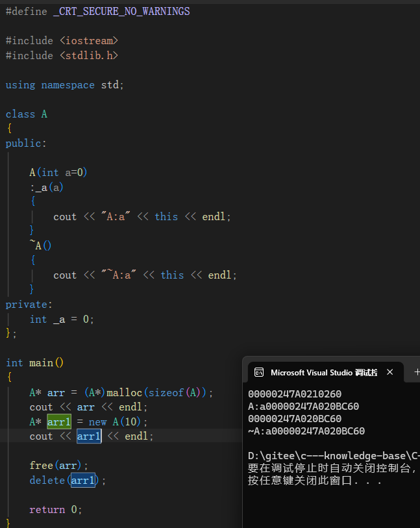Screen dimensions: 420x528
Task: Click the D:\gitee path line in console
Action: 334,456
